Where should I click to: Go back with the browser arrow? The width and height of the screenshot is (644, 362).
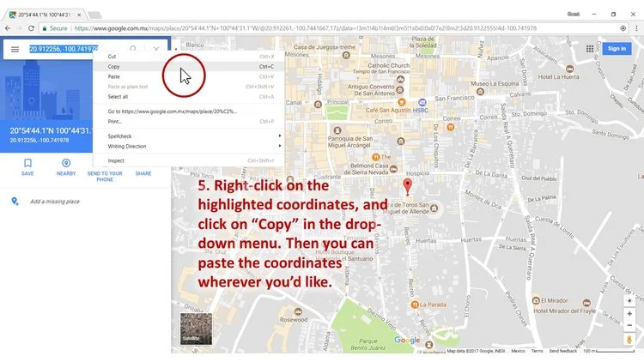[x=8, y=28]
